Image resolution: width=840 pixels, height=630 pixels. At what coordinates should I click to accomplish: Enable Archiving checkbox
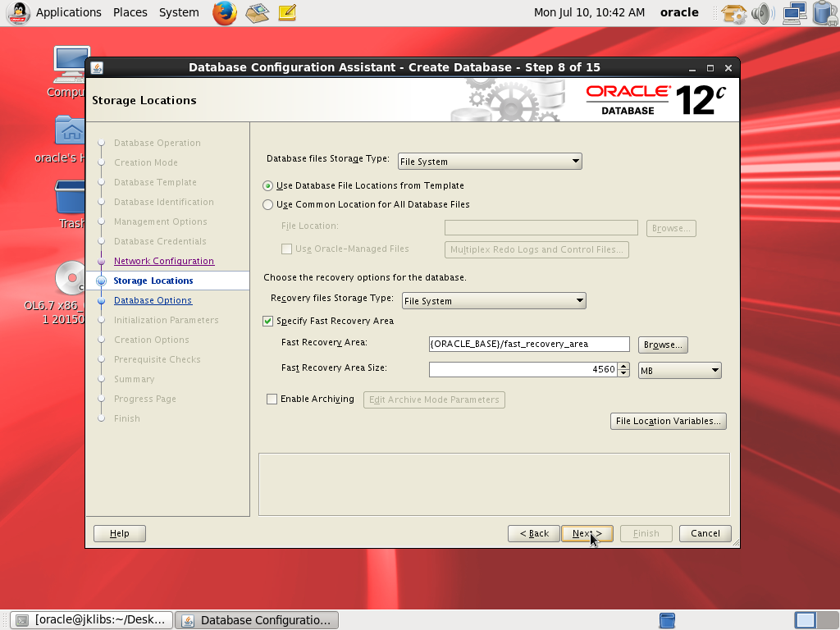point(272,399)
